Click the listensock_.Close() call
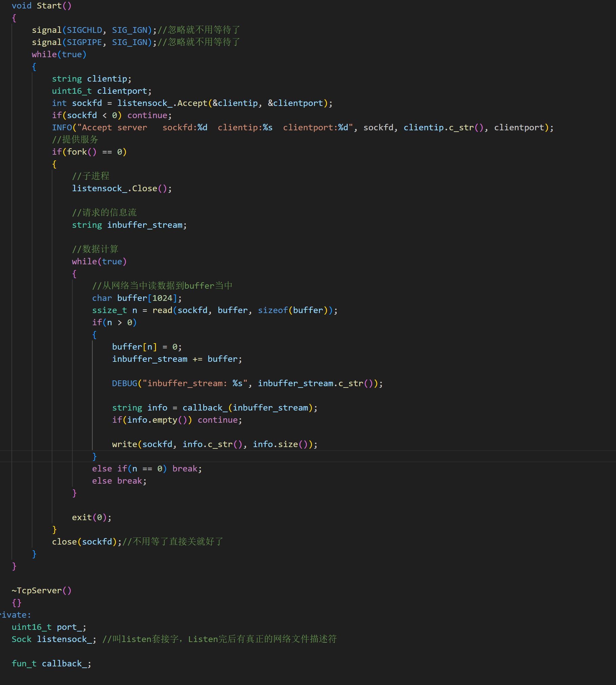Screen dimensions: 616x685 click(122, 189)
